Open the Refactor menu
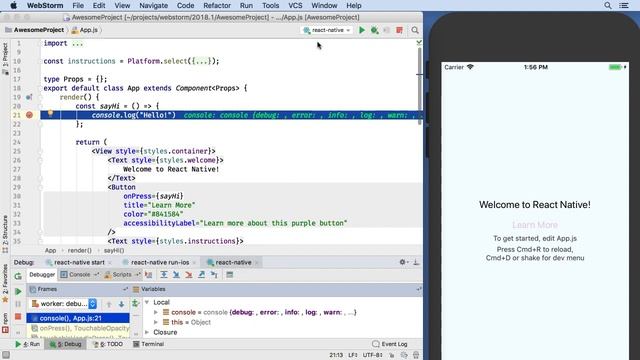The width and height of the screenshot is (640, 360). [217, 5]
